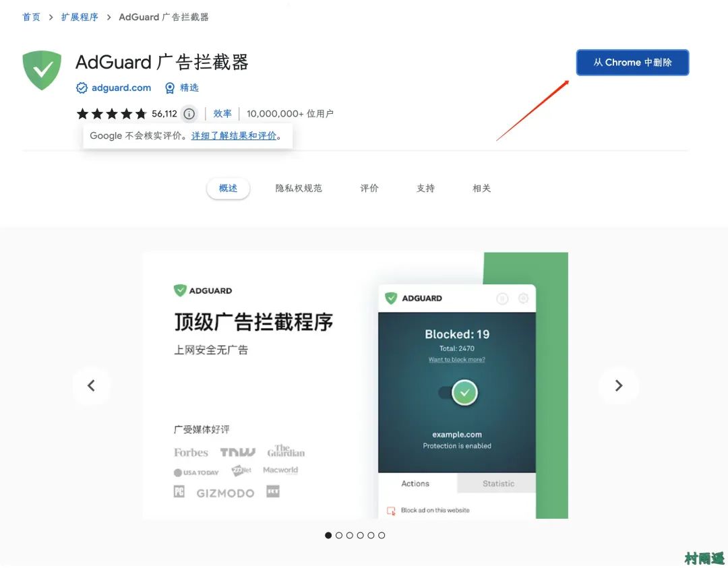Click the protection toggle in screenshot preview
The width and height of the screenshot is (728, 568).
pyautogui.click(x=459, y=393)
